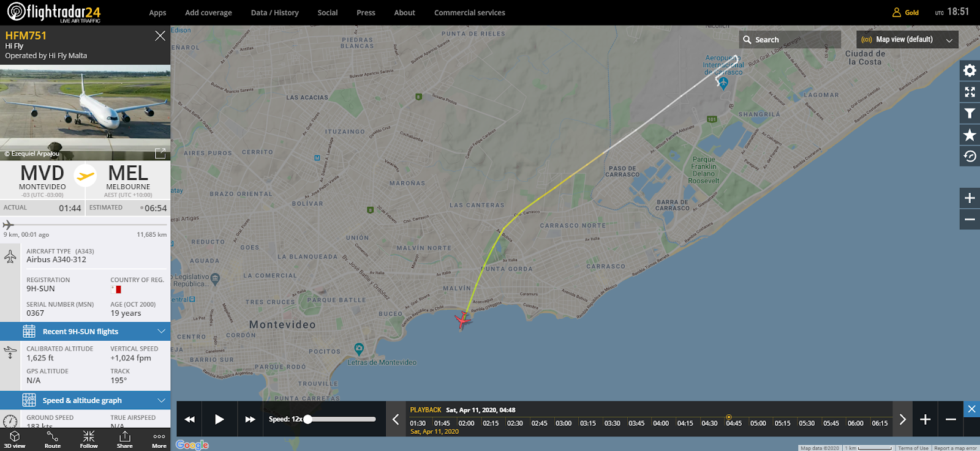Enlarge the aircraft photo

pyautogui.click(x=160, y=154)
